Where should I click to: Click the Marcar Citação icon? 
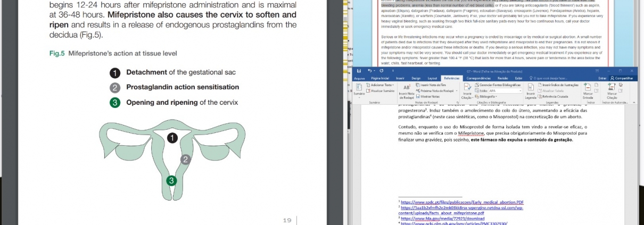coord(613,88)
